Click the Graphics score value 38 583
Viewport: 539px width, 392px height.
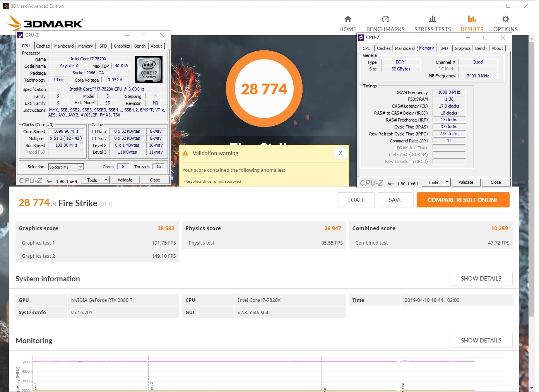pyautogui.click(x=166, y=228)
